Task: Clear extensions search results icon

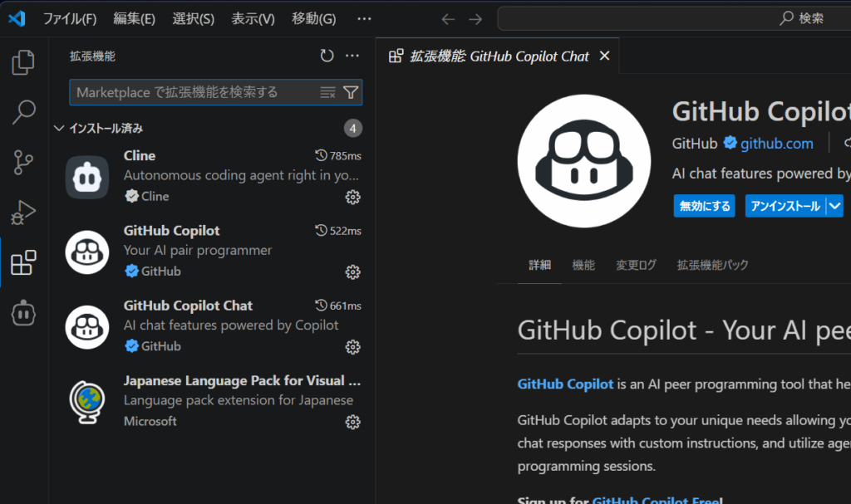Action: point(327,93)
